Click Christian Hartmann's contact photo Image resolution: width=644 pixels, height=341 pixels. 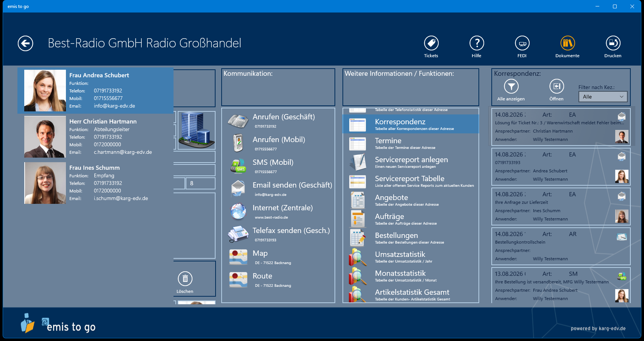(45, 137)
